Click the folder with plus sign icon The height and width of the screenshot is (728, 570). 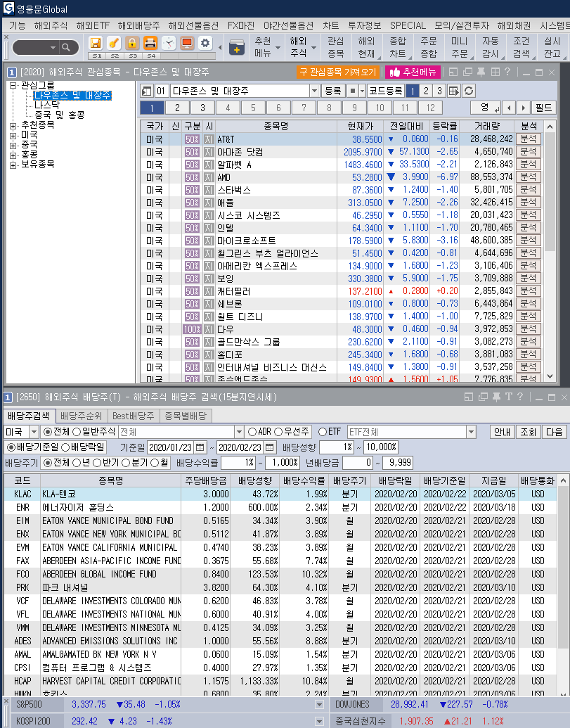tap(237, 48)
